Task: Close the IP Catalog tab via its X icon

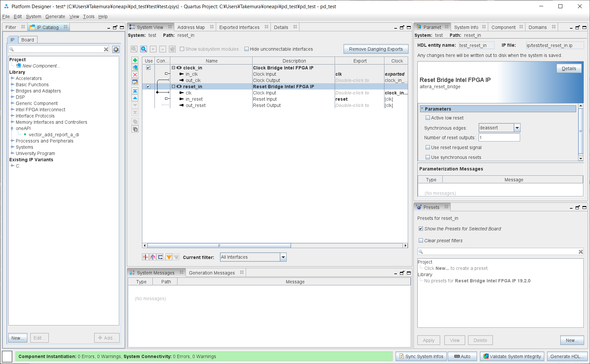Action: pos(66,27)
